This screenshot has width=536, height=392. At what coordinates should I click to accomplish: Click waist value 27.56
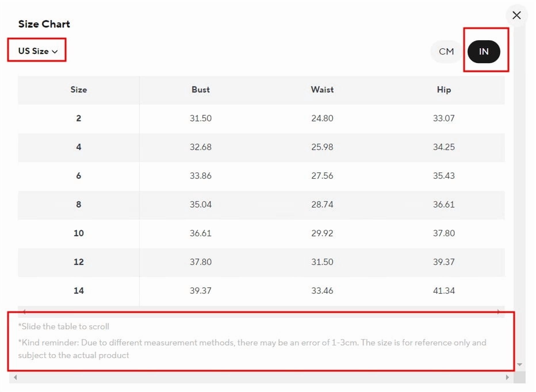322,176
